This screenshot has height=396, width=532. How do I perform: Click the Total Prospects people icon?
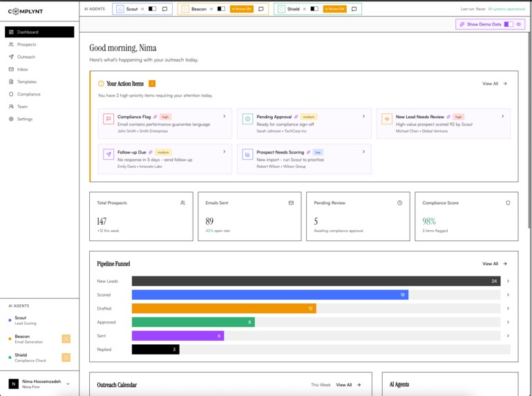(183, 203)
